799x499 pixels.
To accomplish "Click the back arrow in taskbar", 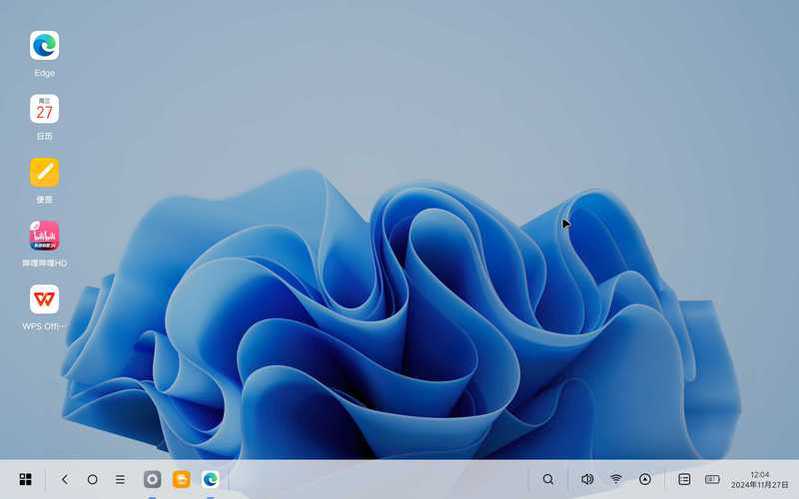I will 65,479.
